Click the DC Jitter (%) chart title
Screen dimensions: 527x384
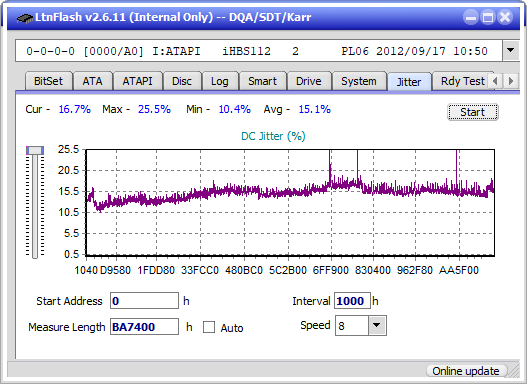click(273, 136)
